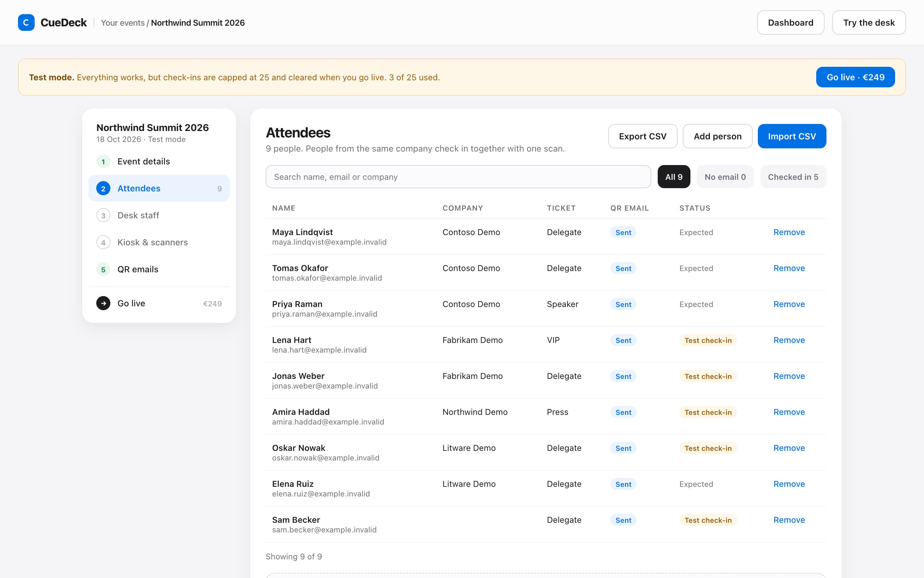
Task: Remove Lena Hart
Action: click(x=789, y=340)
